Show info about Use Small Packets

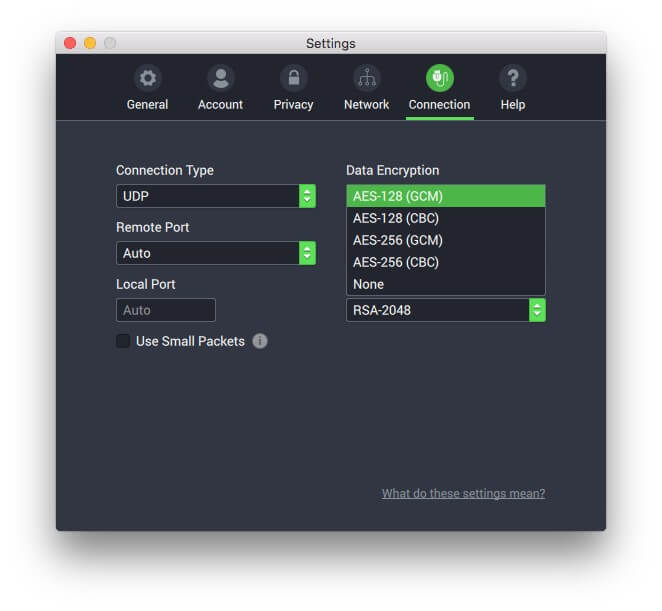pos(260,341)
